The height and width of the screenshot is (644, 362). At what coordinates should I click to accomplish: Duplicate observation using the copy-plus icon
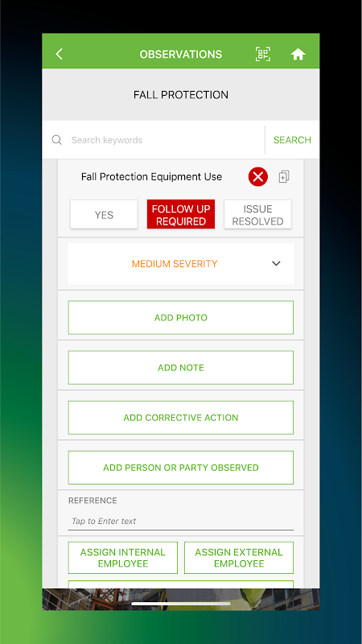[284, 176]
